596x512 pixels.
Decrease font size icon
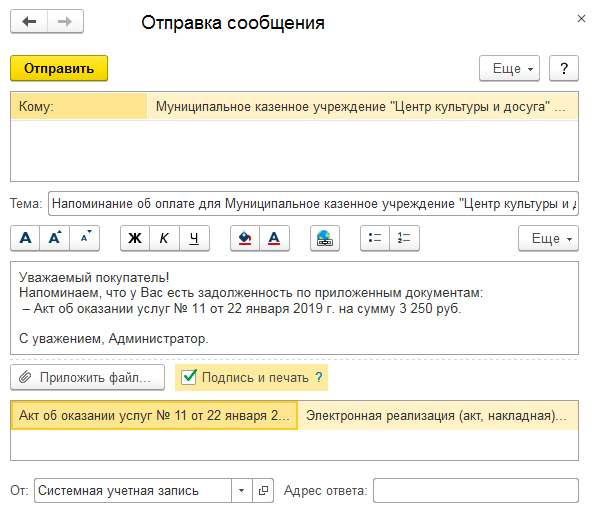84,238
